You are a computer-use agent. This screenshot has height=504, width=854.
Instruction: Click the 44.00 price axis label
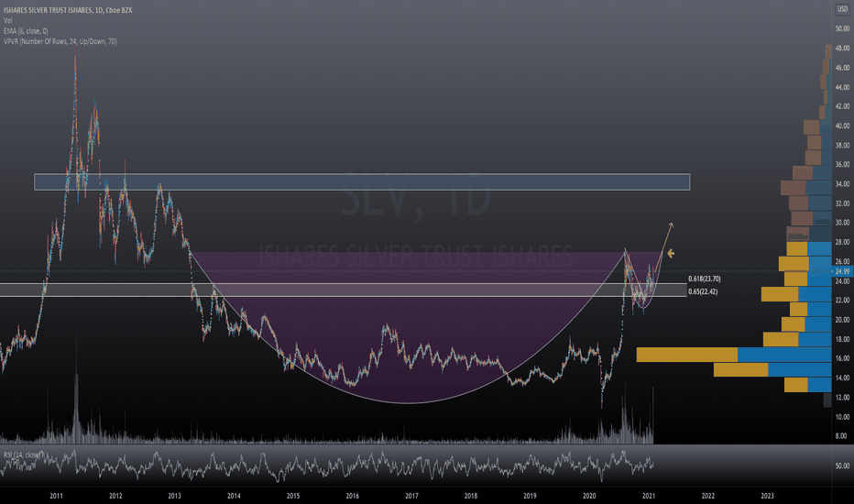pyautogui.click(x=842, y=87)
